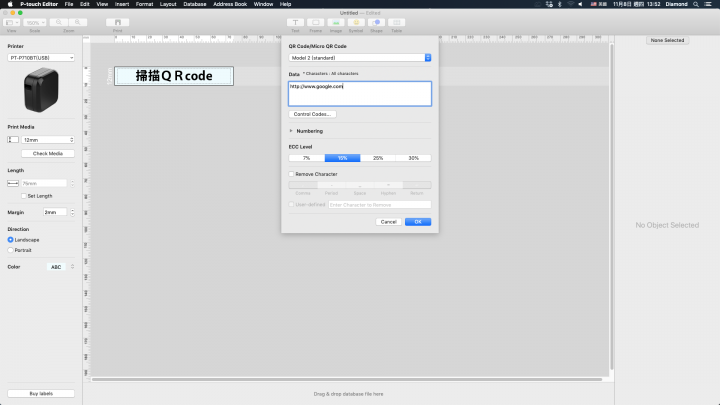Zoom in using magnifier plus icon
The image size is (720, 405).
point(78,22)
